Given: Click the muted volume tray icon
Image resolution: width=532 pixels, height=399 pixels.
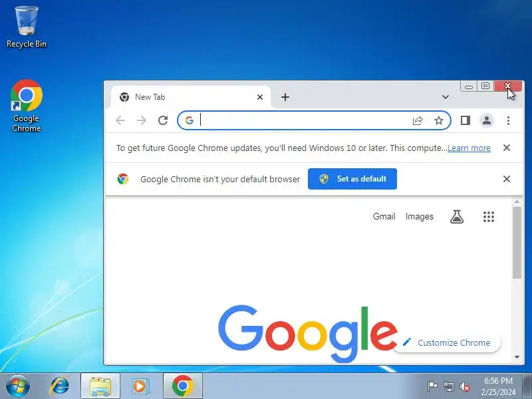Looking at the screenshot, I should (x=465, y=386).
